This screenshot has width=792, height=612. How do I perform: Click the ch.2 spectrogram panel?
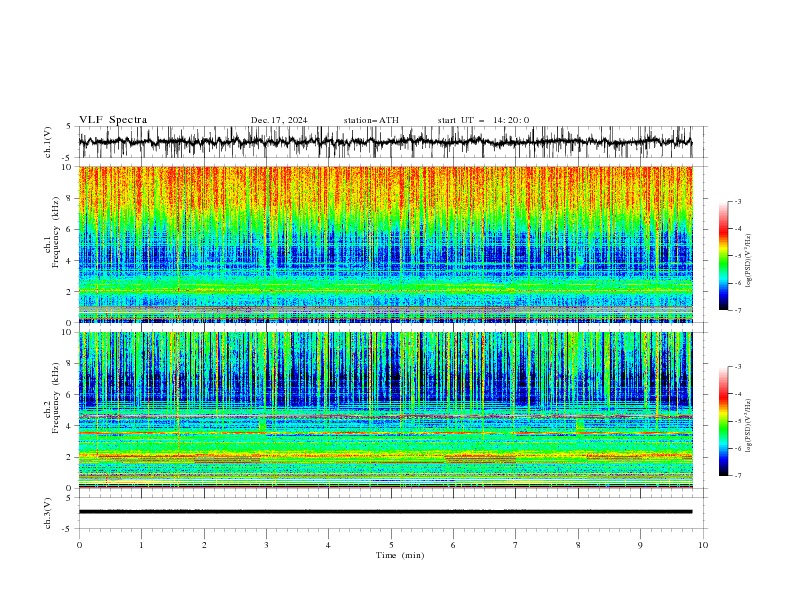click(385, 410)
